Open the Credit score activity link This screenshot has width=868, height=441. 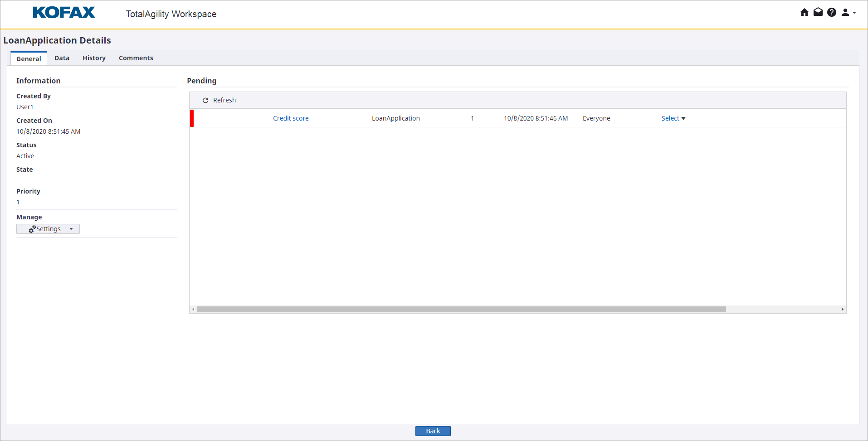click(x=291, y=118)
